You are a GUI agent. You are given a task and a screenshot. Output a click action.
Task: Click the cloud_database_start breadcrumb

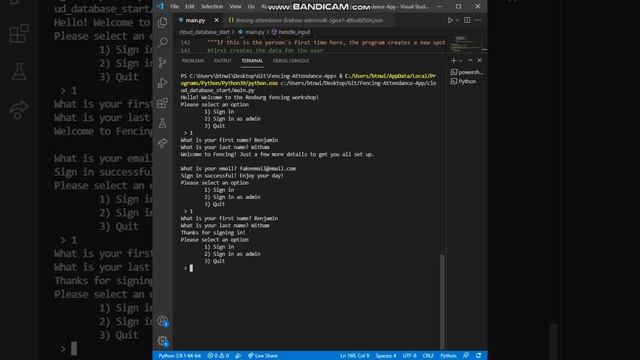[204, 32]
